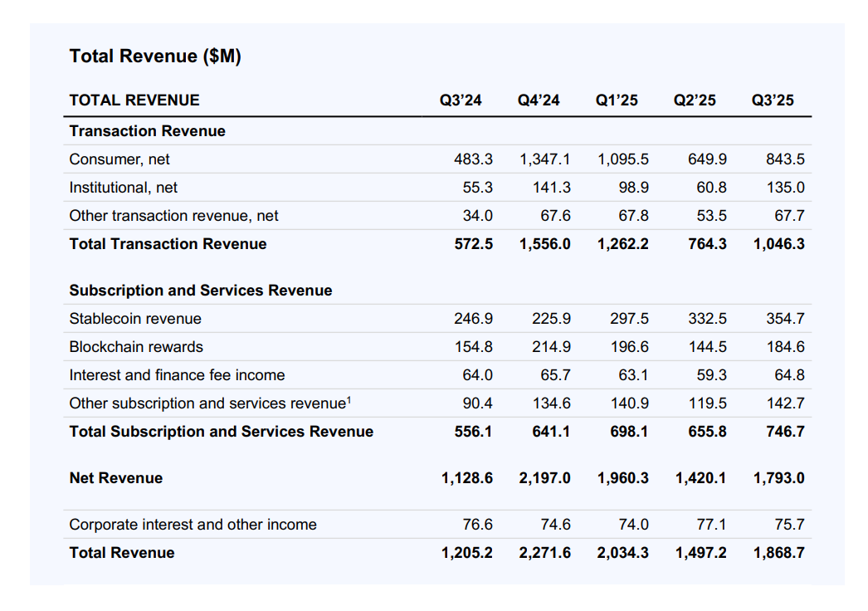Click the Net Revenue row label
Viewport: 868px width, 611px height.
115,479
